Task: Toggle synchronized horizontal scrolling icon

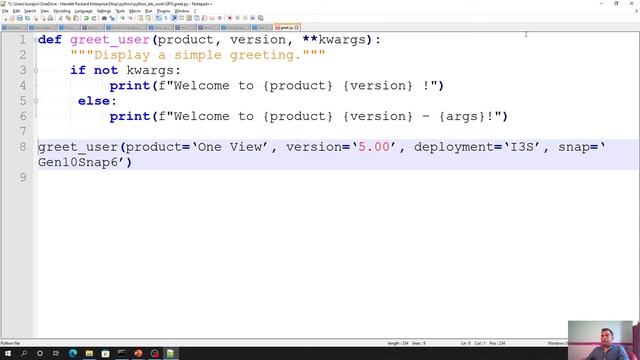Action: point(148,18)
